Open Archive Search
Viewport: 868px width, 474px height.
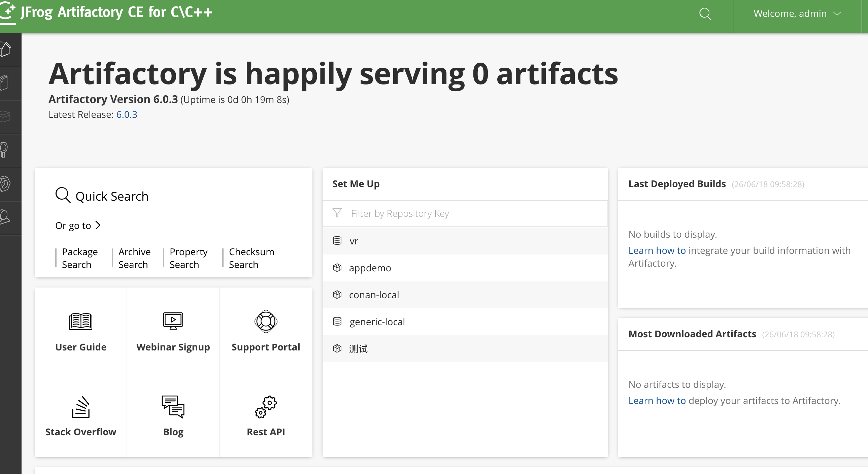point(134,258)
